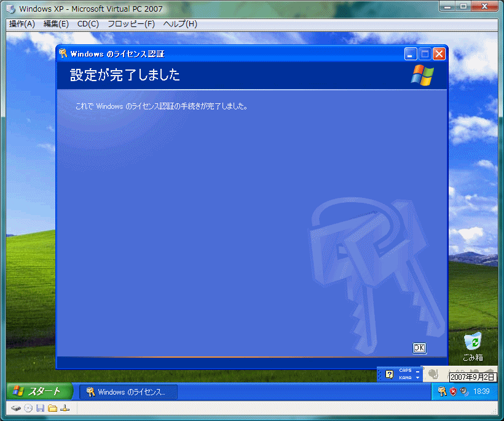Click the 設定が完了しました heading
Screen dimensions: 504x421
click(x=125, y=75)
